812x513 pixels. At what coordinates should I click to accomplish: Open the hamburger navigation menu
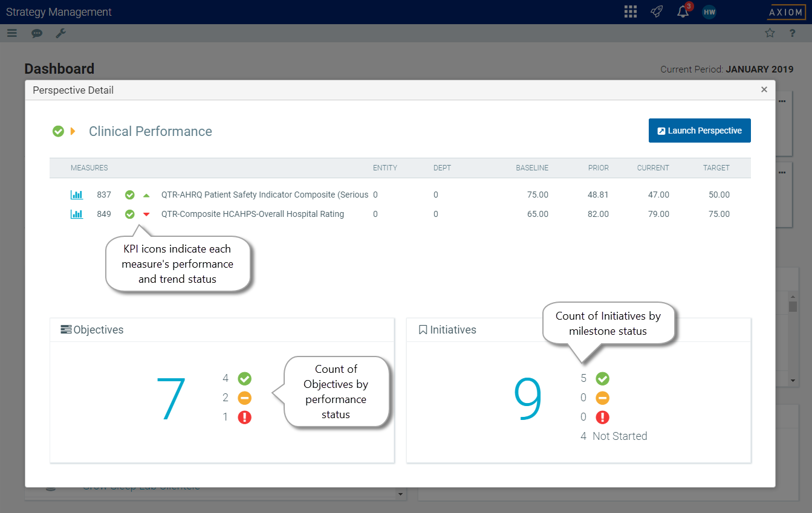pos(12,33)
